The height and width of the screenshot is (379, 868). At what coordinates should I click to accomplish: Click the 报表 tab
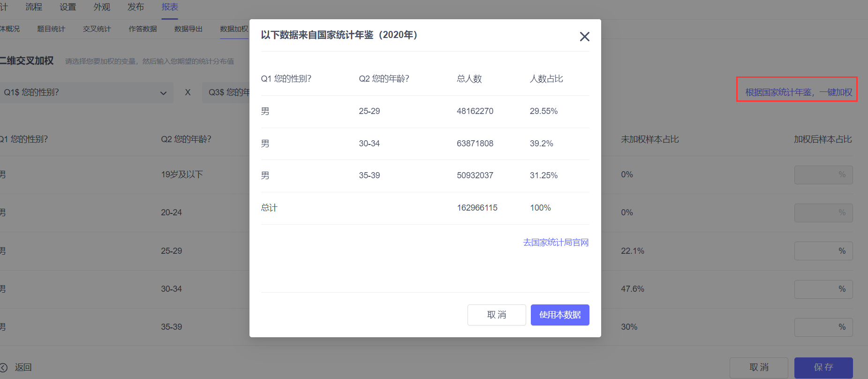(x=170, y=7)
